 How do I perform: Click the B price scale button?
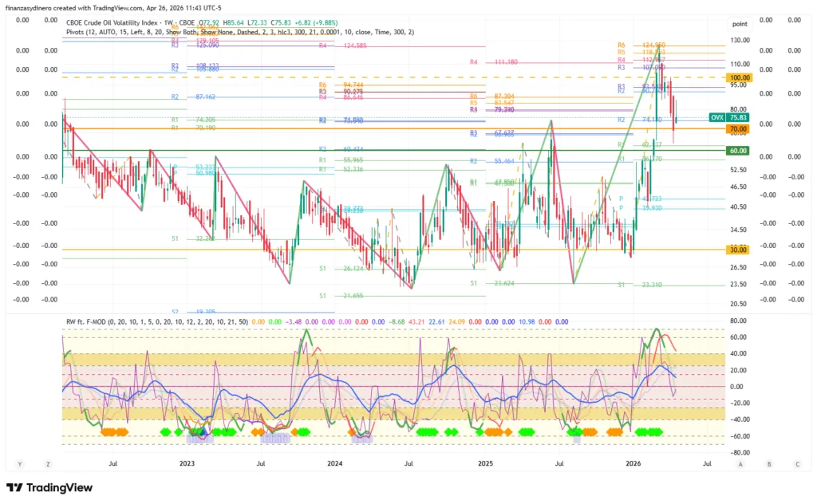coord(769,463)
